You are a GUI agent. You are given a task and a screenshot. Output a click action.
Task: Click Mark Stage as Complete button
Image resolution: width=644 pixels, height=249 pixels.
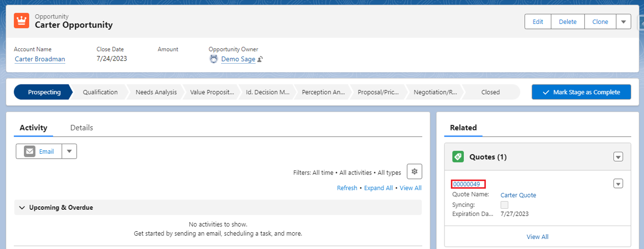click(581, 92)
